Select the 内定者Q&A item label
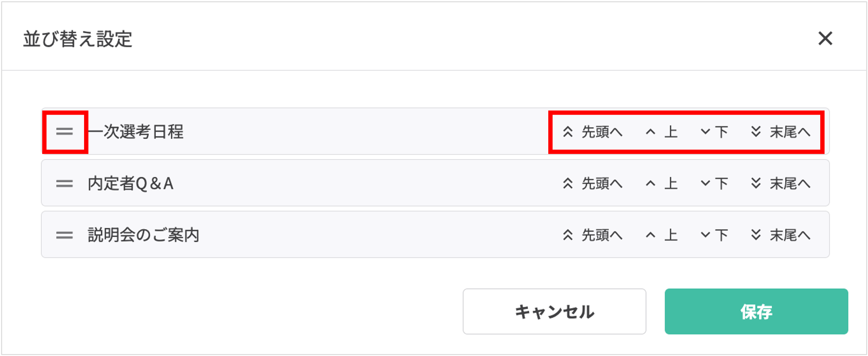Viewport: 868px width, 356px height. [131, 184]
